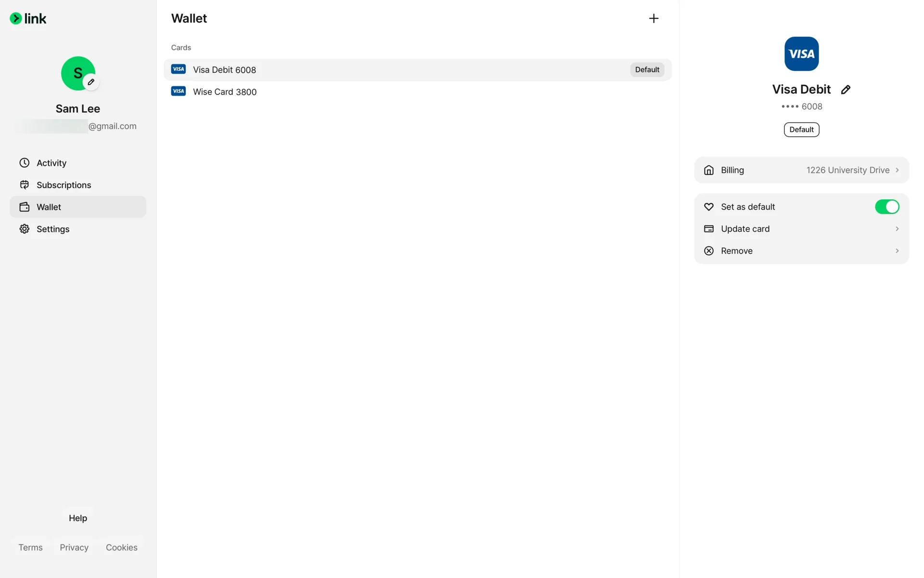Click the Billing house icon
924x578 pixels.
click(709, 170)
